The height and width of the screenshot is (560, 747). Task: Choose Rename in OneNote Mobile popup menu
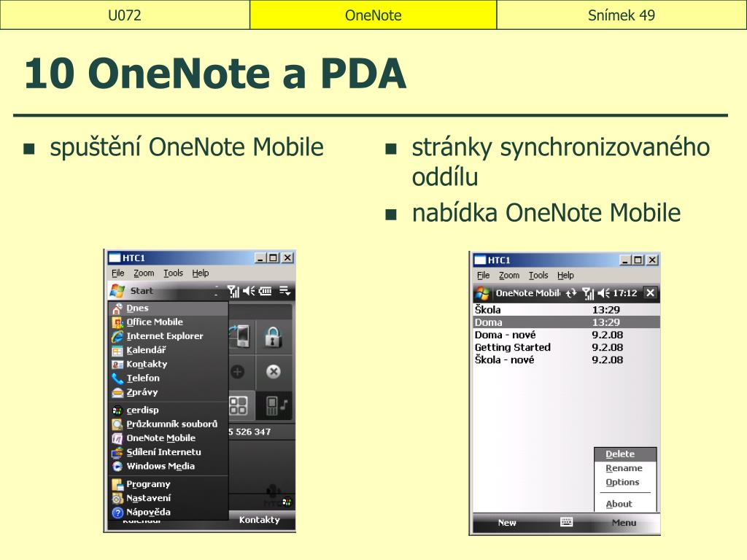[625, 468]
